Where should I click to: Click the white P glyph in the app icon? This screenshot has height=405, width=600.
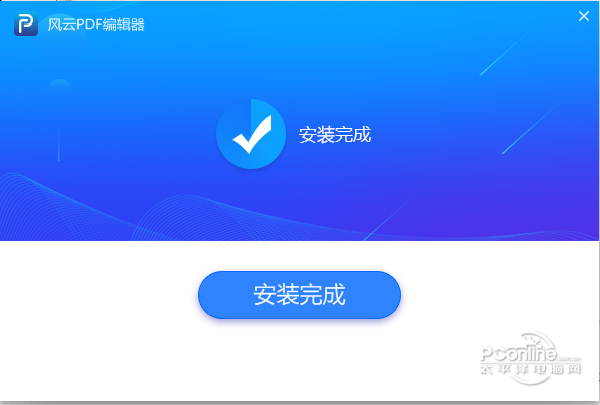pos(26,24)
